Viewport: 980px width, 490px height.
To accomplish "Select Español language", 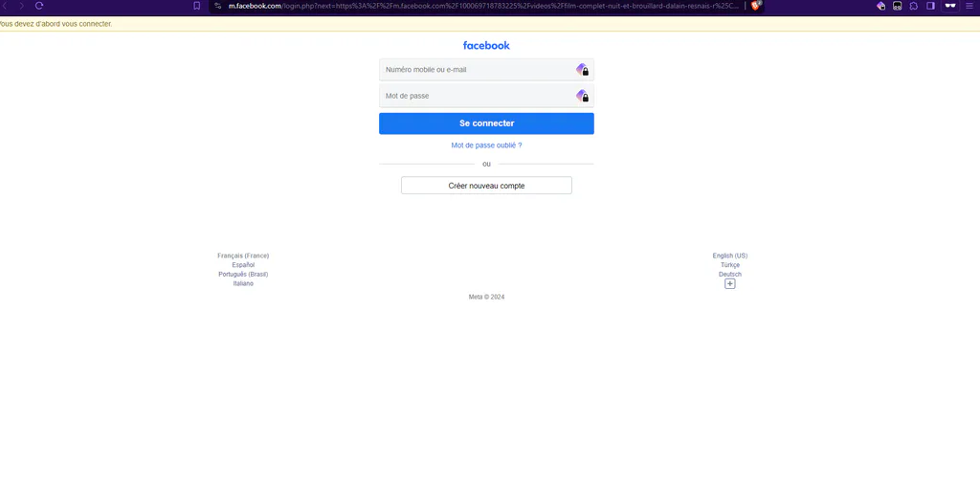I will pyautogui.click(x=243, y=265).
